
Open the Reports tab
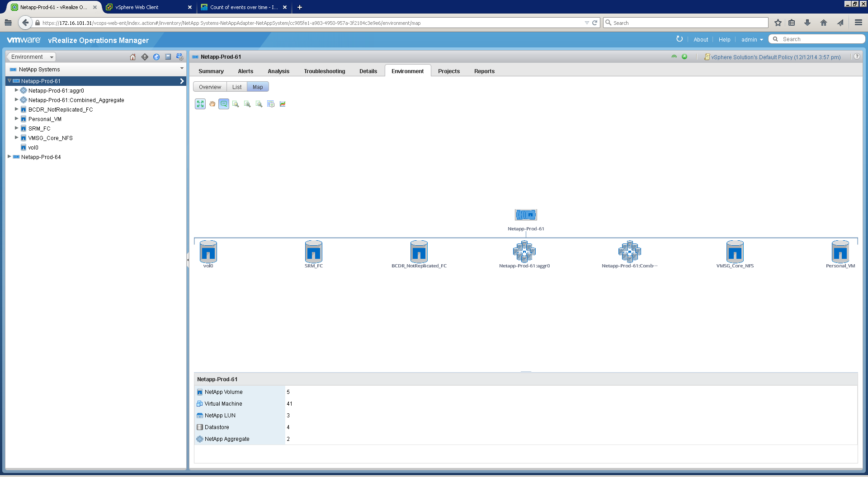pyautogui.click(x=484, y=71)
